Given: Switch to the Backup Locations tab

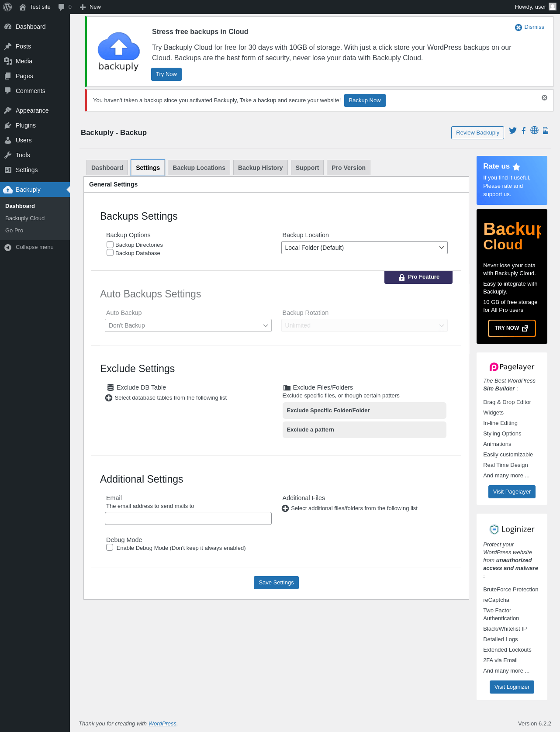Looking at the screenshot, I should tap(199, 168).
